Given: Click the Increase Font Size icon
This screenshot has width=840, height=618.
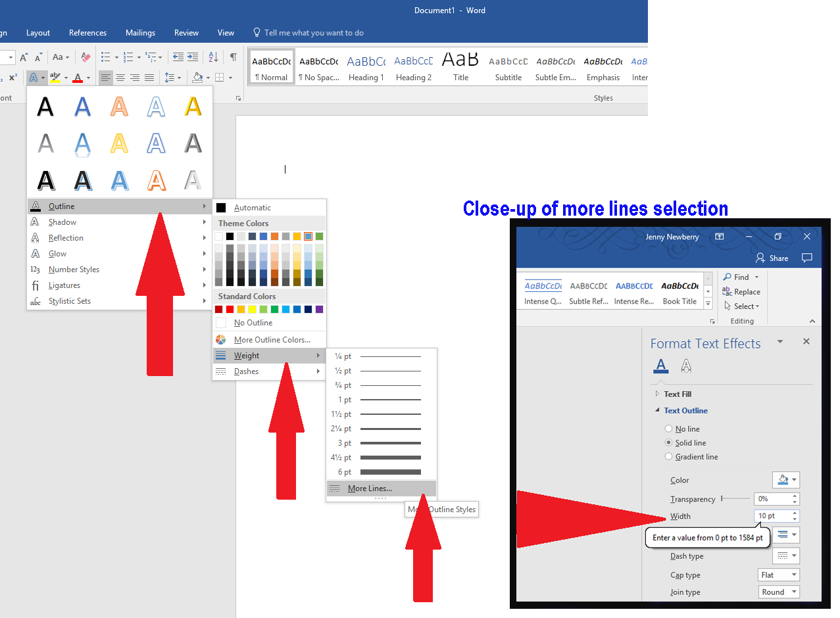Looking at the screenshot, I should coord(24,57).
